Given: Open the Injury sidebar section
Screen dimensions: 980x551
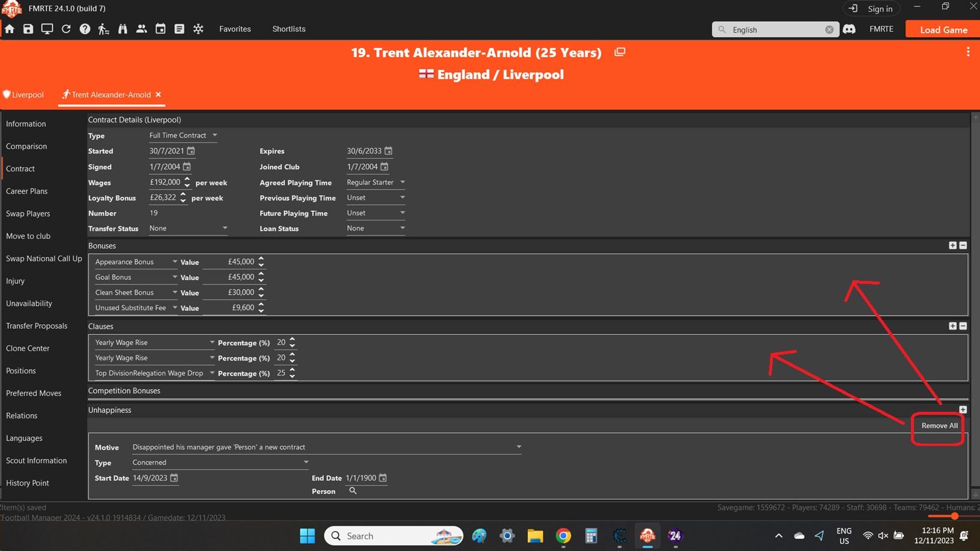Looking at the screenshot, I should (x=15, y=281).
